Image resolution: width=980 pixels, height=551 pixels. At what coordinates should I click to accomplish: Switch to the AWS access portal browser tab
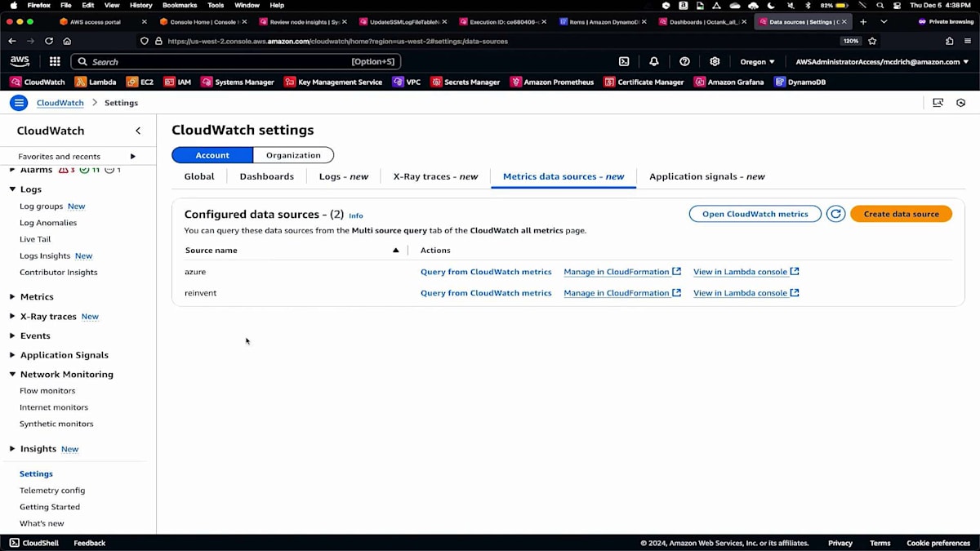102,22
